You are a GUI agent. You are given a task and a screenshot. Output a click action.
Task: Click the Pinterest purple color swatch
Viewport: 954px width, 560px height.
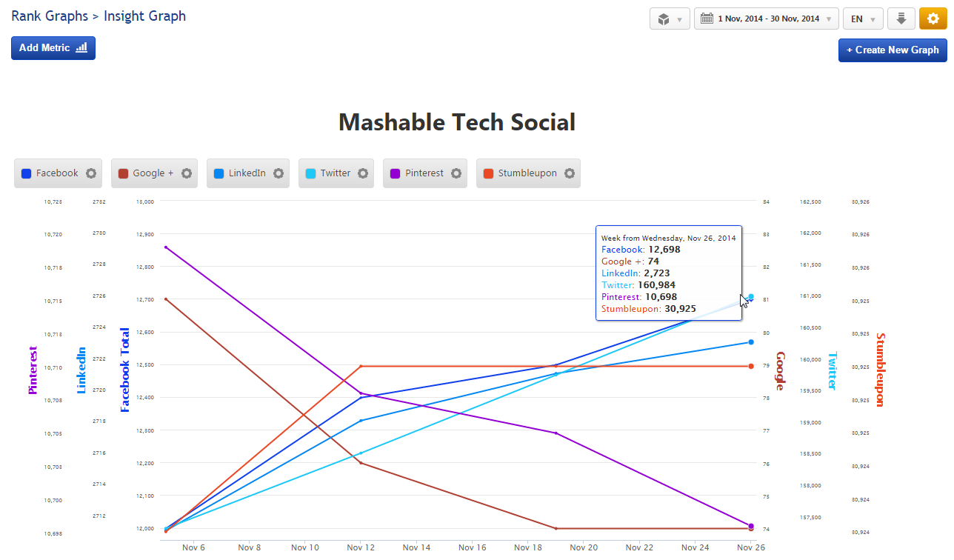point(396,173)
